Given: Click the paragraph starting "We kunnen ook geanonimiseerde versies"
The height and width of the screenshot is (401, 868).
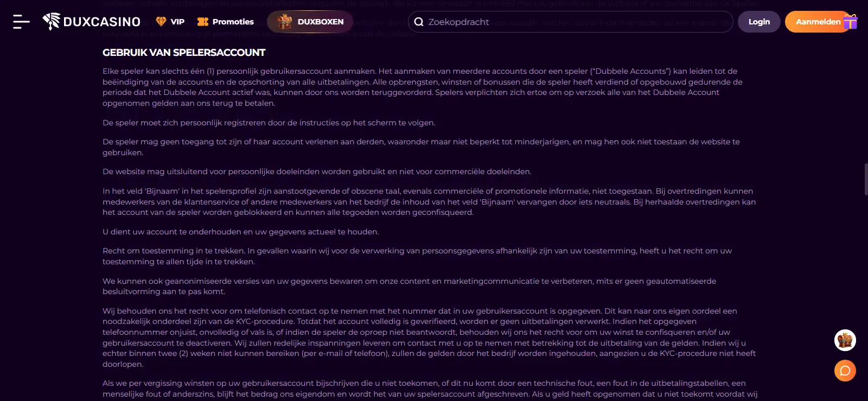Looking at the screenshot, I should tap(409, 286).
